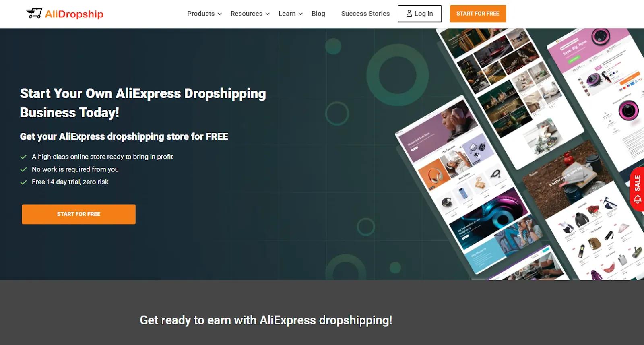Click the checkmark beside high-class online store

pos(23,157)
